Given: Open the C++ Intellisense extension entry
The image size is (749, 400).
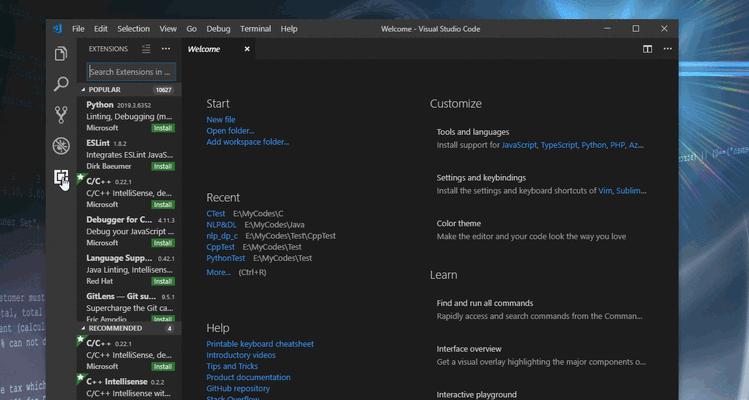Looking at the screenshot, I should tap(129, 388).
